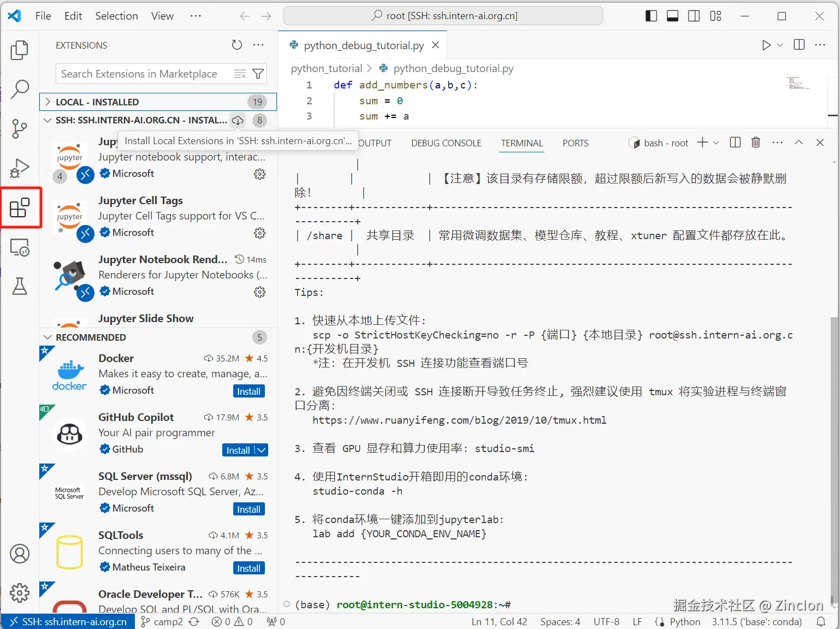840x629 pixels.
Task: Go back with the left arrow
Action: coord(245,16)
